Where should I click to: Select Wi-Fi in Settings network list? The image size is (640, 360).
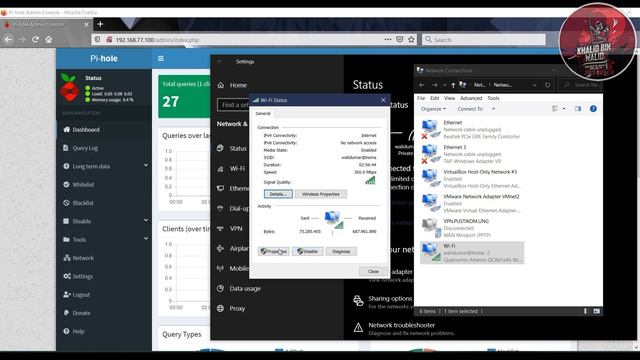(x=231, y=168)
